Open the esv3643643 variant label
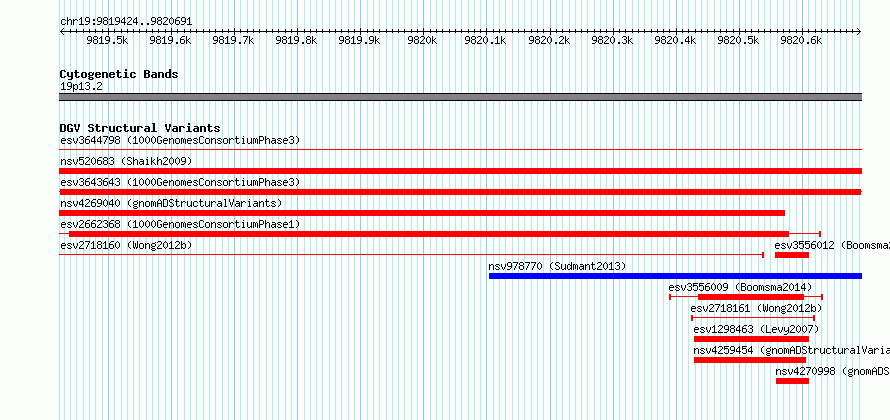Screen dimensions: 890x420 tap(180, 182)
